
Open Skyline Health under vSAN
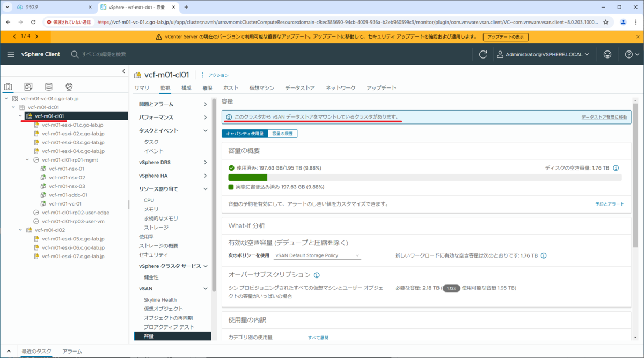coord(160,300)
